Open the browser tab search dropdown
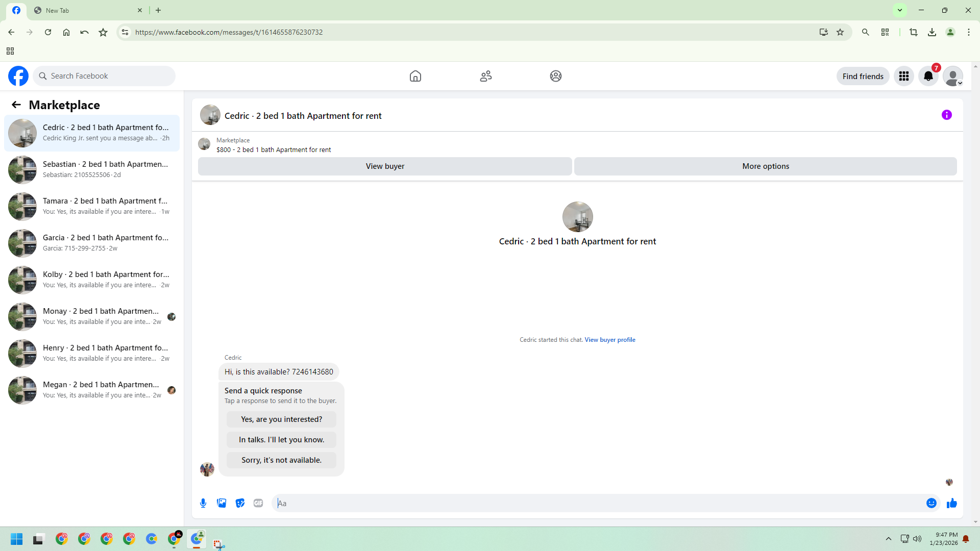 [x=900, y=10]
